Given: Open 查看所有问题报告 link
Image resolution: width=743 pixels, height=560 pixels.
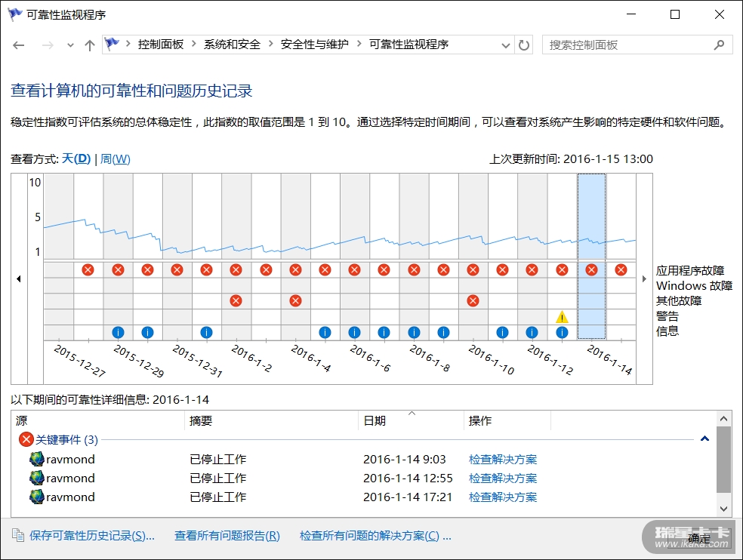Looking at the screenshot, I should click(227, 536).
